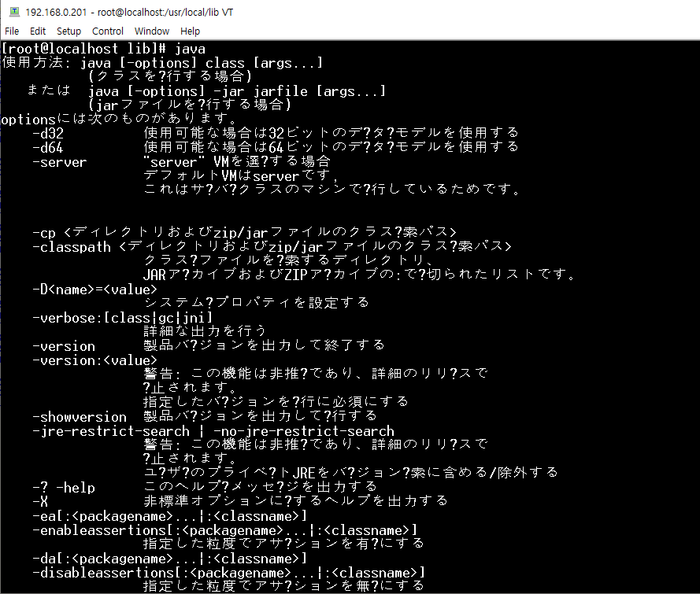700x594 pixels.
Task: Click the line containing 'JRE' near bottom
Action: click(x=351, y=473)
